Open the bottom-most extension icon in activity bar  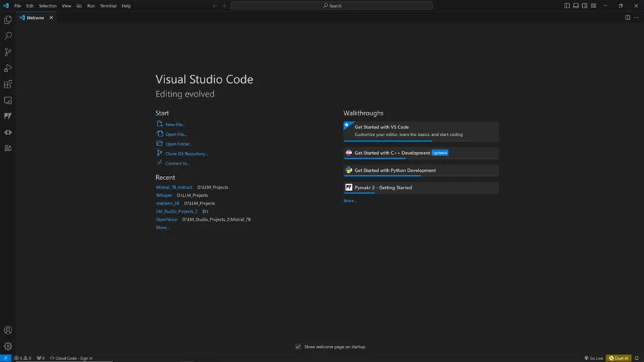pos(7,148)
